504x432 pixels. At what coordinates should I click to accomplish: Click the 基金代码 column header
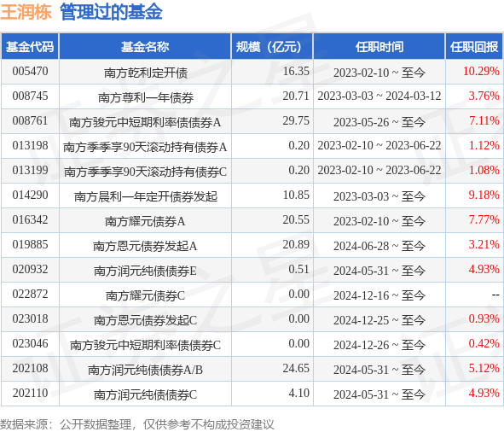(30, 47)
